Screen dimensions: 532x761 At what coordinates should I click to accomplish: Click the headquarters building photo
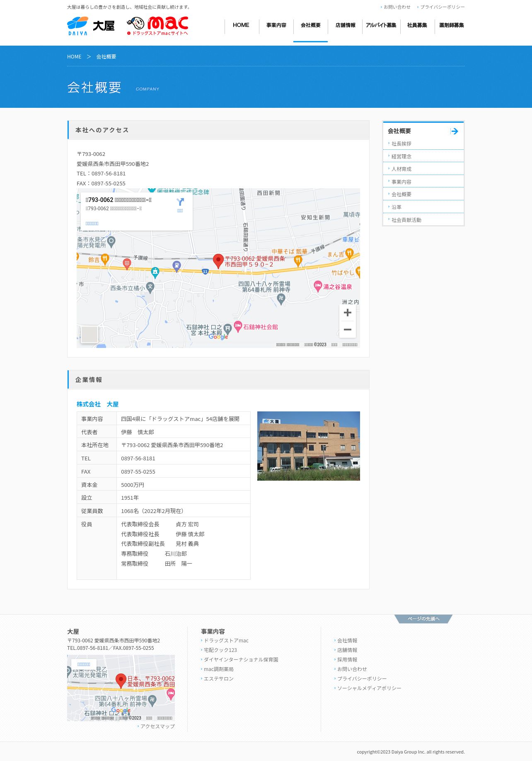[x=309, y=446]
